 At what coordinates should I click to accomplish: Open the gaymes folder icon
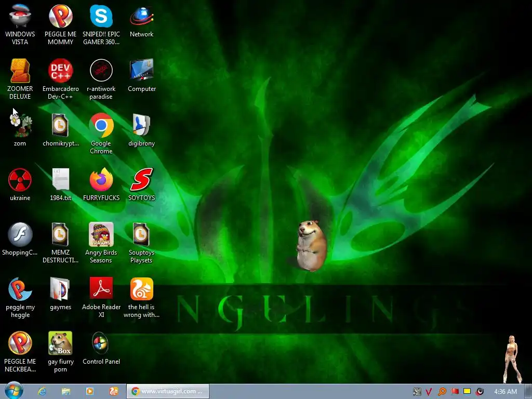(60, 294)
